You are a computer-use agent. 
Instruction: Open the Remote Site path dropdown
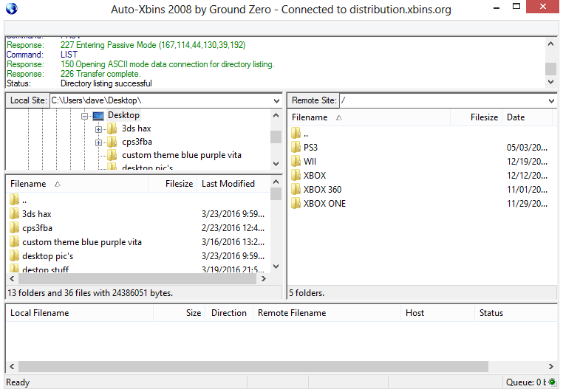tap(551, 101)
